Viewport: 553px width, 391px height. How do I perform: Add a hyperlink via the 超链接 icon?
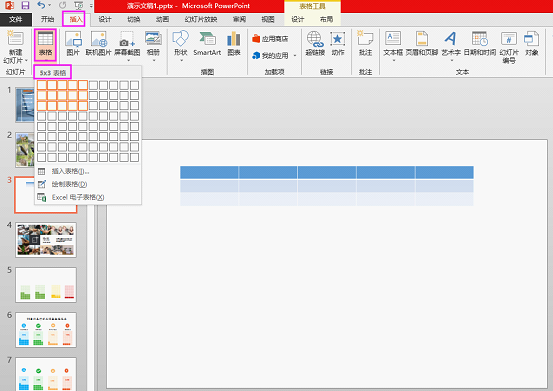315,44
